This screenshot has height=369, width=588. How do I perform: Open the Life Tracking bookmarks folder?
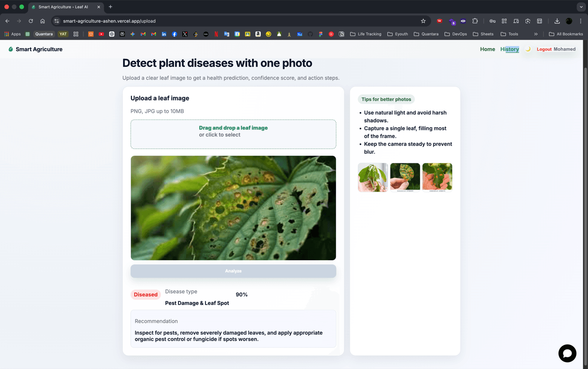tap(365, 34)
